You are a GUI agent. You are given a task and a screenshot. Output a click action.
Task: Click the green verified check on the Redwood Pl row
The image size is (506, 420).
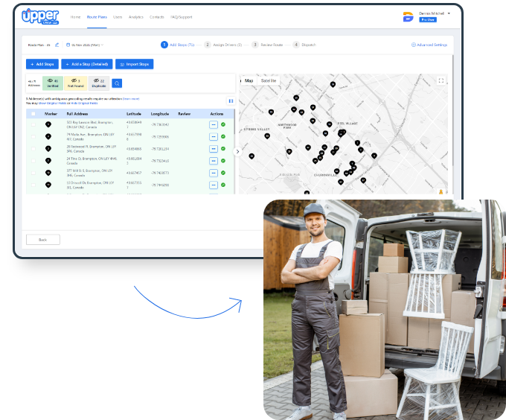pyautogui.click(x=223, y=149)
